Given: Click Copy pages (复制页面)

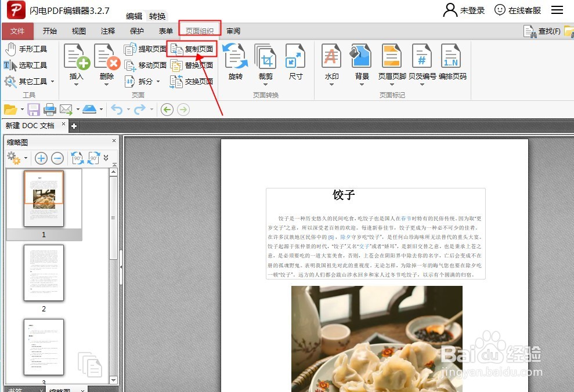Looking at the screenshot, I should [192, 49].
